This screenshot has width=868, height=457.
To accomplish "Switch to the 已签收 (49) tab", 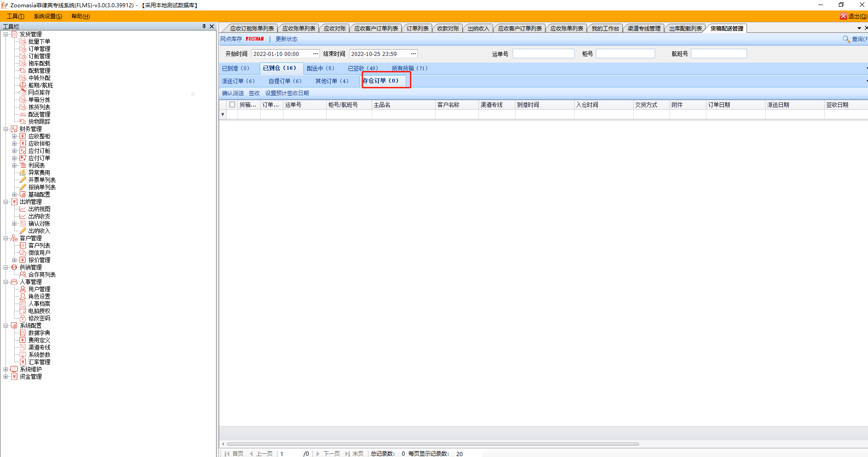I will (363, 68).
